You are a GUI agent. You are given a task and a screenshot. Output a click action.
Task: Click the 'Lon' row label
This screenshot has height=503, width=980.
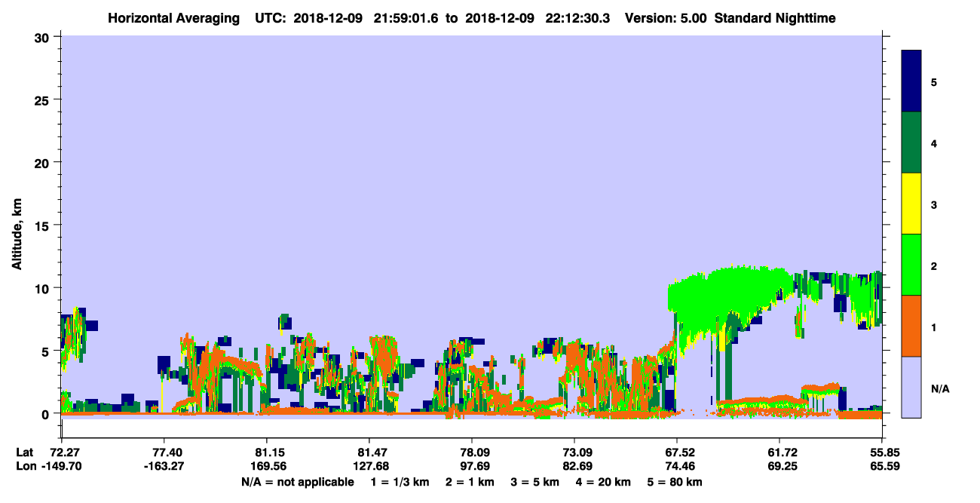tap(25, 466)
